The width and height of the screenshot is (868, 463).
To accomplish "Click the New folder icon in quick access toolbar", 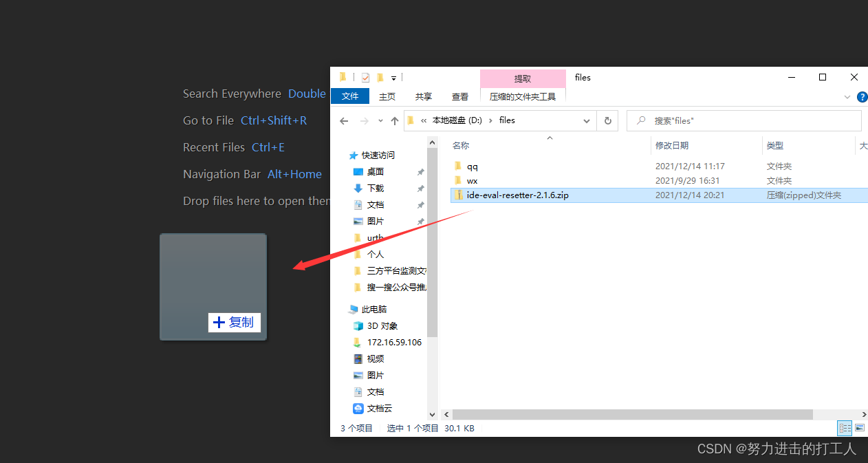I will tap(380, 77).
